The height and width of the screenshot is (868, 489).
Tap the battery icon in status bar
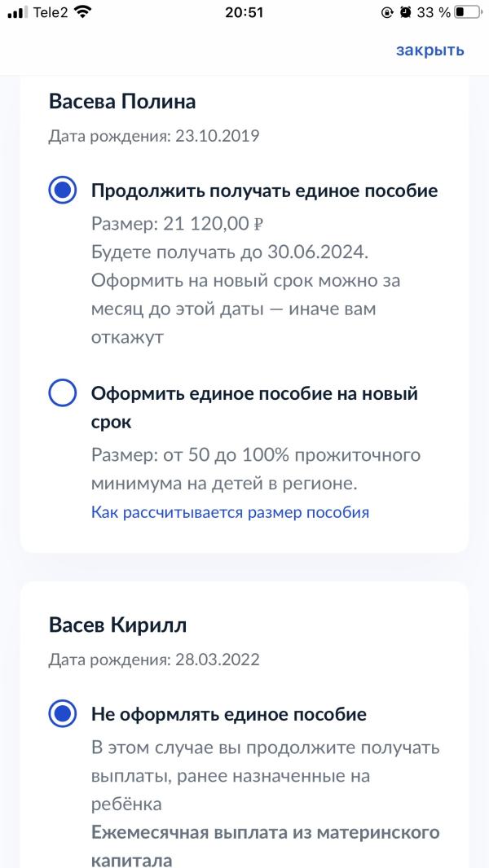tap(467, 12)
